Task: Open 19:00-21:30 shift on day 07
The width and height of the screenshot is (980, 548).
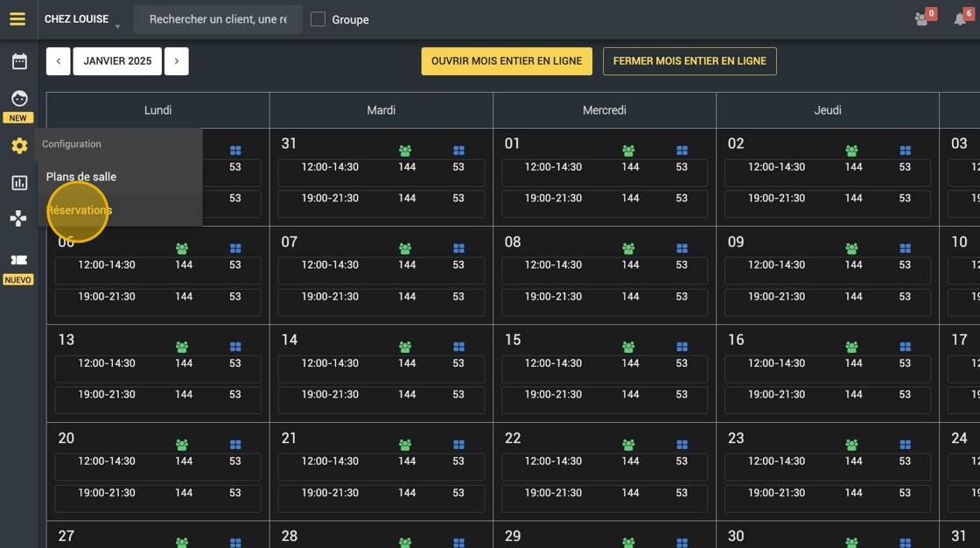Action: 381,301
